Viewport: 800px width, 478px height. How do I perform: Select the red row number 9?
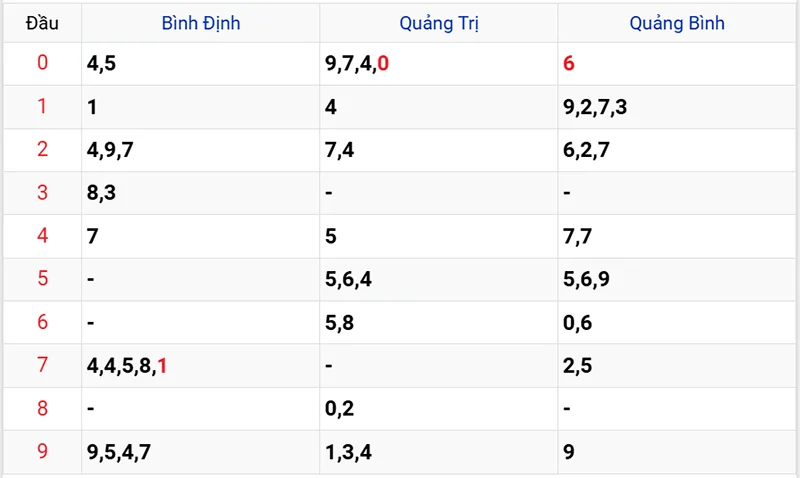[42, 452]
